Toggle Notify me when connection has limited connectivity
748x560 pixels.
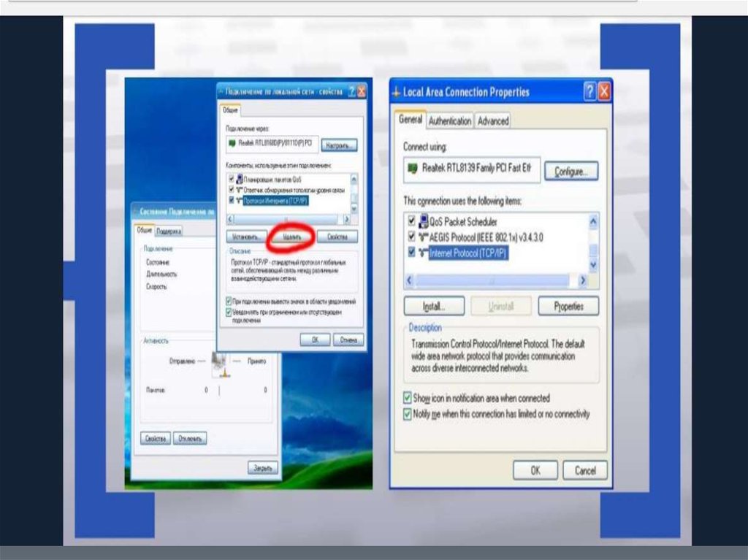pyautogui.click(x=408, y=414)
